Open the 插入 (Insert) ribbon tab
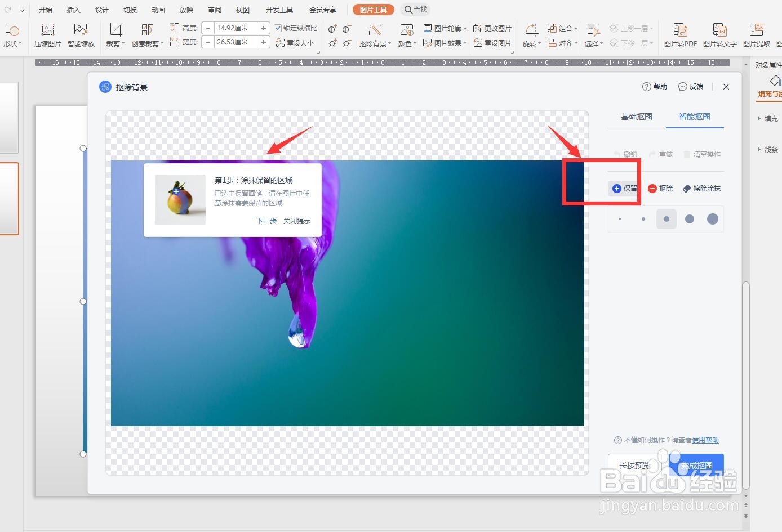 point(74,10)
